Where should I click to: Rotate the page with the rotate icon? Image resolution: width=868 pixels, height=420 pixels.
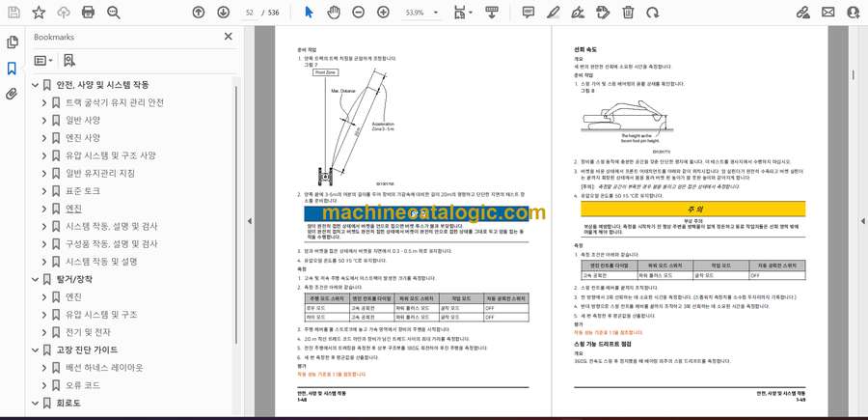(653, 13)
